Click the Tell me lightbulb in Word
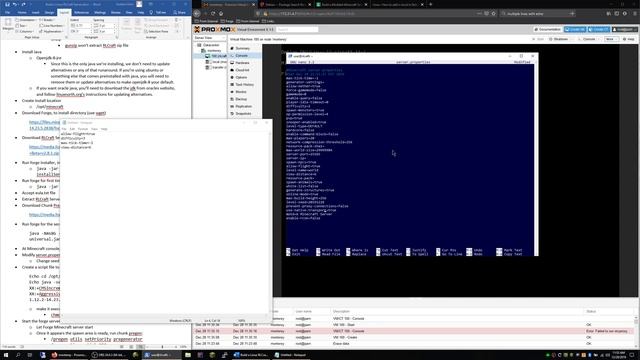The image size is (640, 360). [151, 13]
